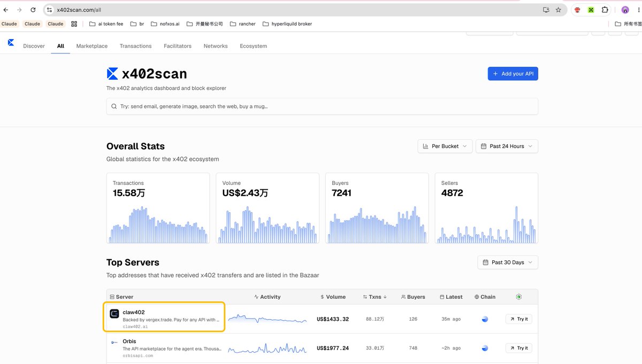The height and width of the screenshot is (364, 642).
Task: Open the 'rancher' bookmark folder
Action: tap(243, 24)
